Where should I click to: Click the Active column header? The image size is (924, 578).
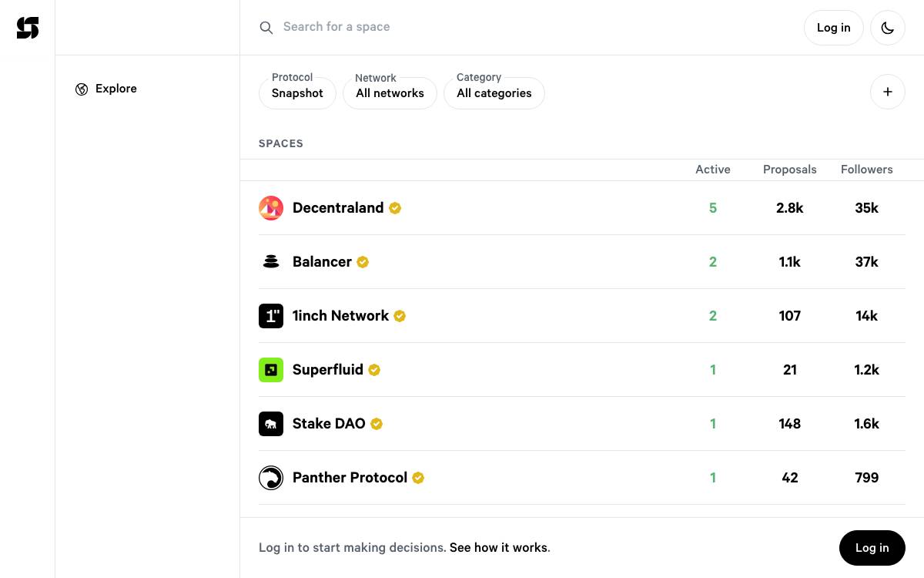coord(713,170)
